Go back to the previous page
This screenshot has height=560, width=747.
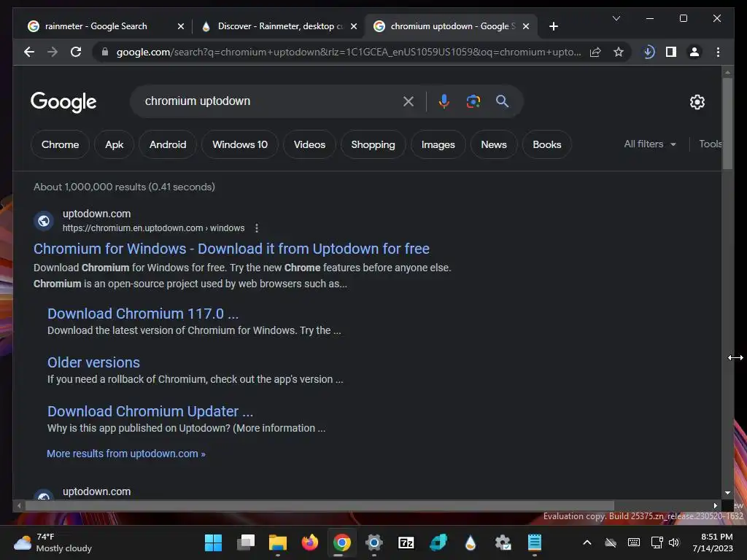coord(29,52)
